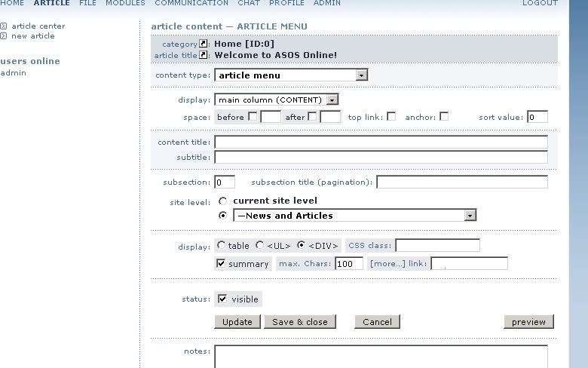This screenshot has height=368, width=588.
Task: Click the category edit arrow icon
Action: (203, 44)
